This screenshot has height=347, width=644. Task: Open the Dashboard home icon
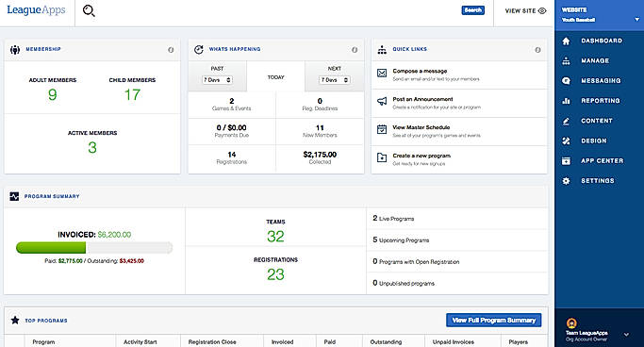click(566, 41)
